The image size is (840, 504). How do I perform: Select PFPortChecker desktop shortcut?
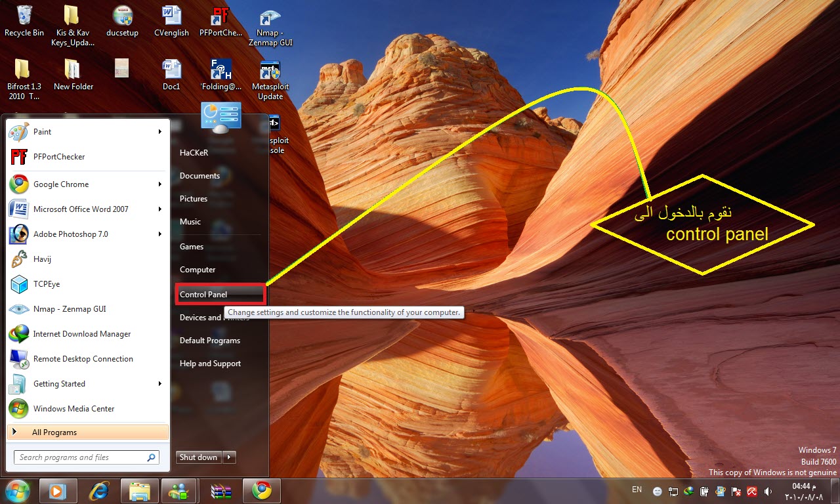(220, 21)
